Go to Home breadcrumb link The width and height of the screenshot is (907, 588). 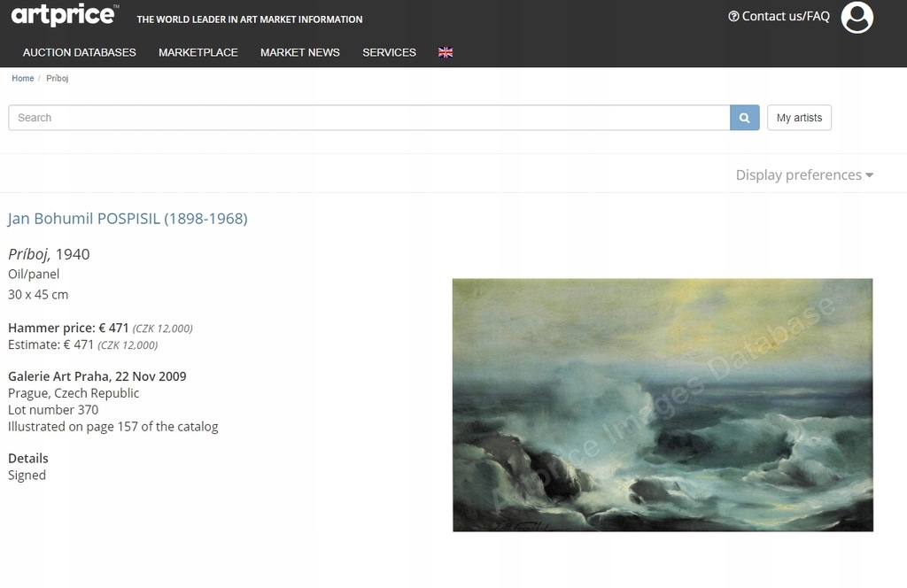pyautogui.click(x=22, y=78)
